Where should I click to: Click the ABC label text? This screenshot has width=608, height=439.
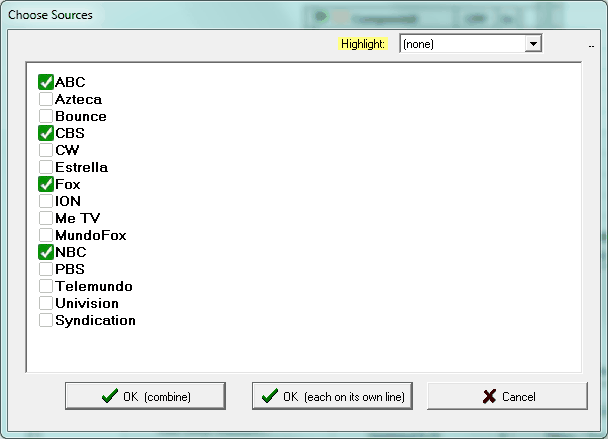tap(70, 82)
